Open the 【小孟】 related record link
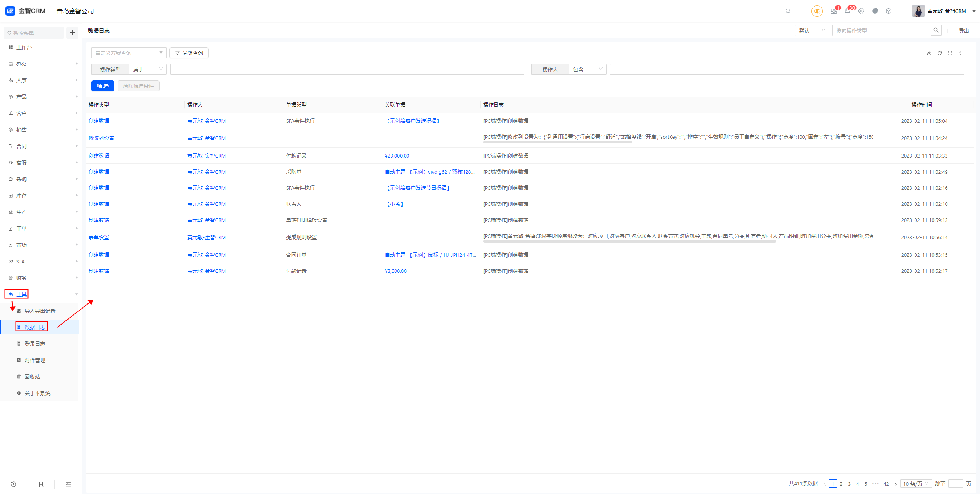Viewport: 980px width, 494px height. [395, 204]
